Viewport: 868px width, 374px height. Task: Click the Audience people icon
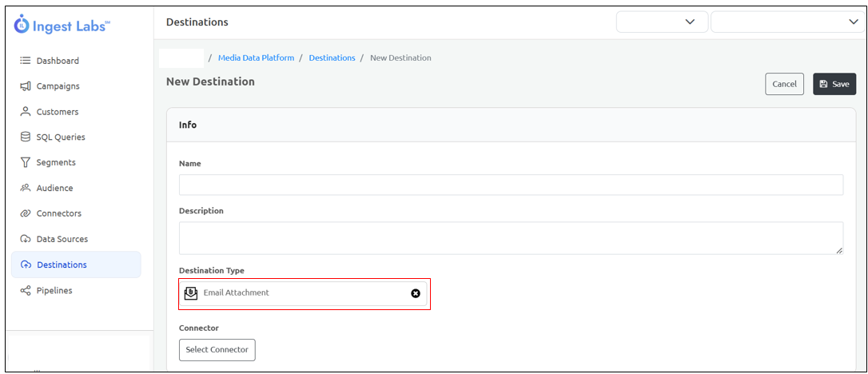tap(25, 188)
